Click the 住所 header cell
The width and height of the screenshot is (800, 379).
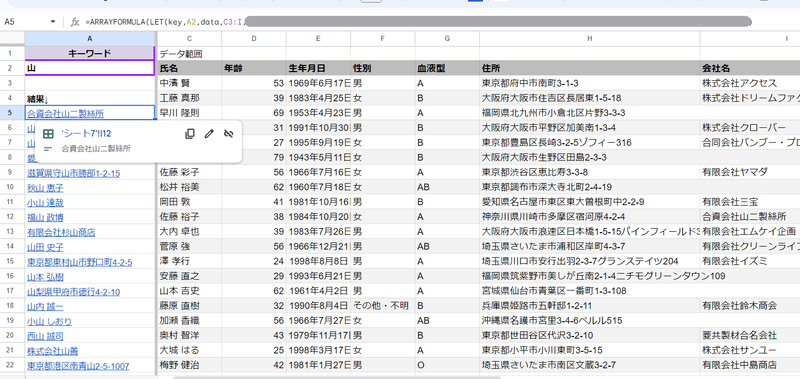pos(589,68)
